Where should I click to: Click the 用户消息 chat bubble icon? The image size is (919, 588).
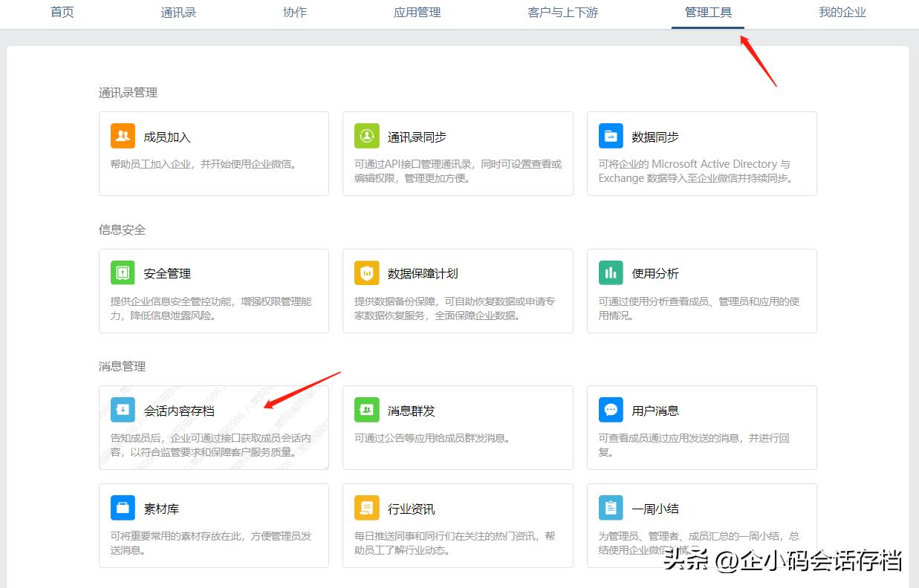point(611,409)
